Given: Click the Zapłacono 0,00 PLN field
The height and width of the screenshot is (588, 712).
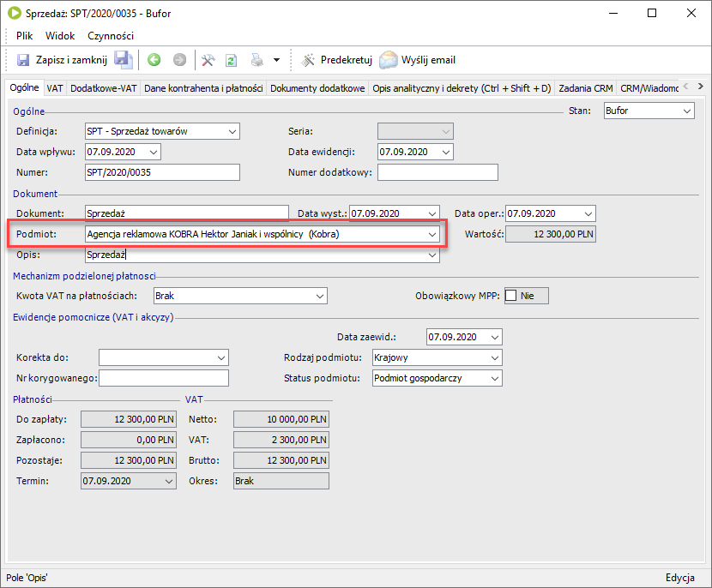Looking at the screenshot, I should (x=129, y=440).
